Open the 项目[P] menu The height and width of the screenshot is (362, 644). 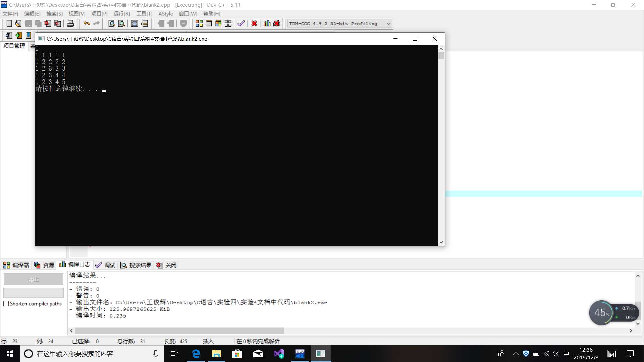(x=99, y=14)
